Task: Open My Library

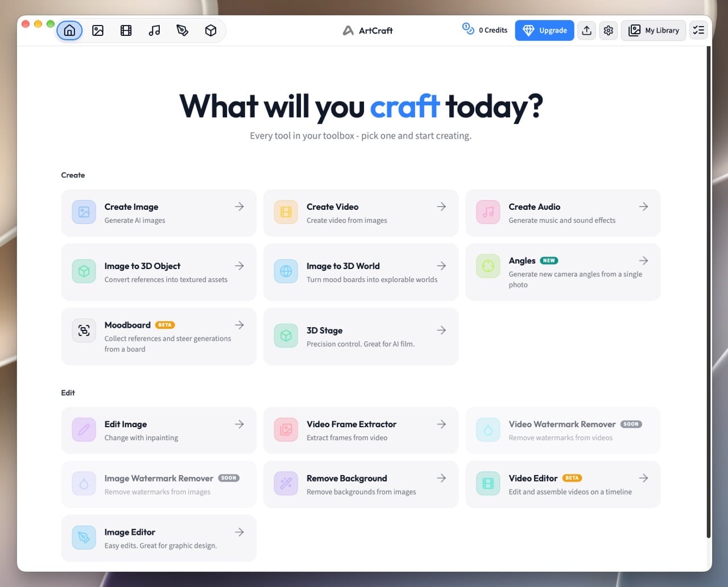Action: click(653, 31)
